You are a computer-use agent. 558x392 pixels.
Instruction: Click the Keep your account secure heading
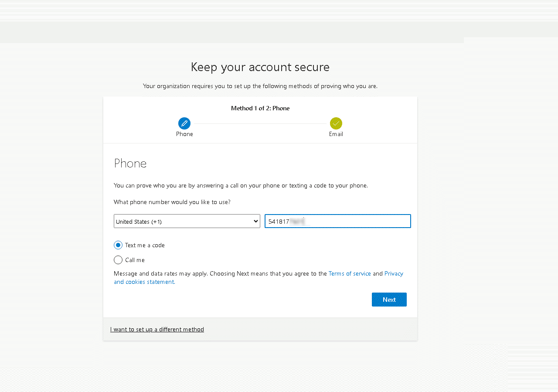(x=260, y=67)
